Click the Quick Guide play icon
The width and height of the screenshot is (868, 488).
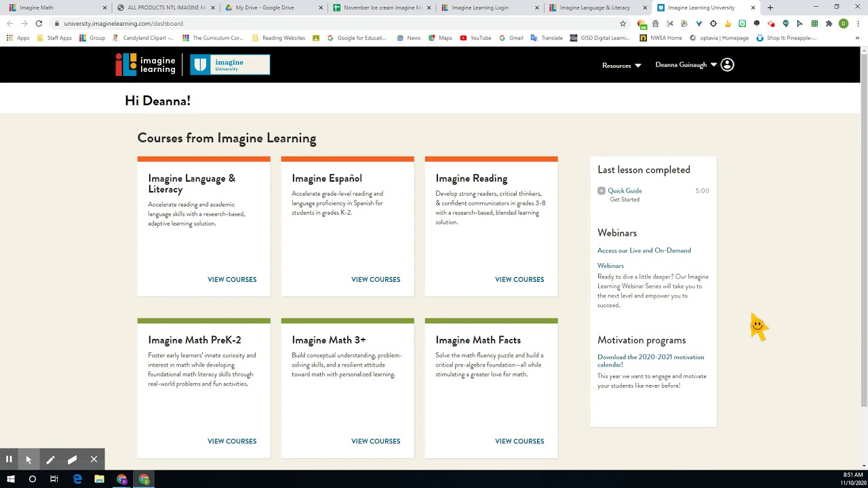tap(601, 191)
